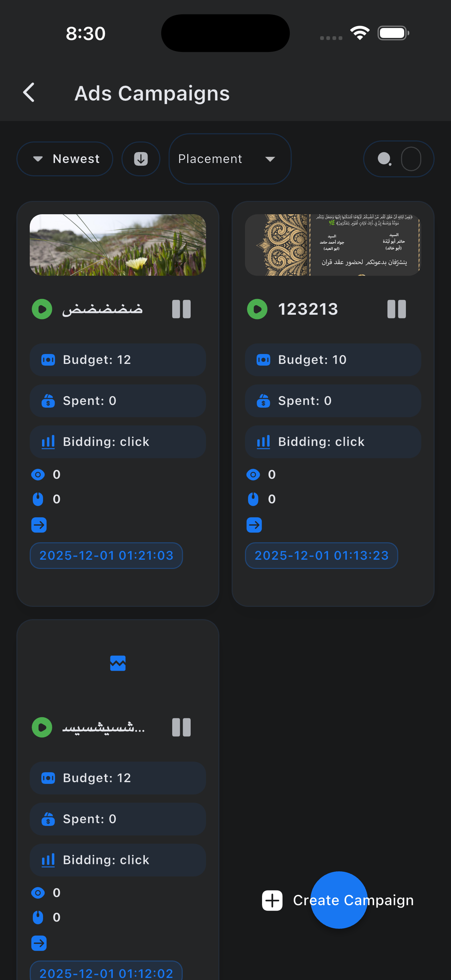Screen dimensions: 451x980
Task: Click green status icon on ضضضضض campaign
Action: (x=42, y=309)
